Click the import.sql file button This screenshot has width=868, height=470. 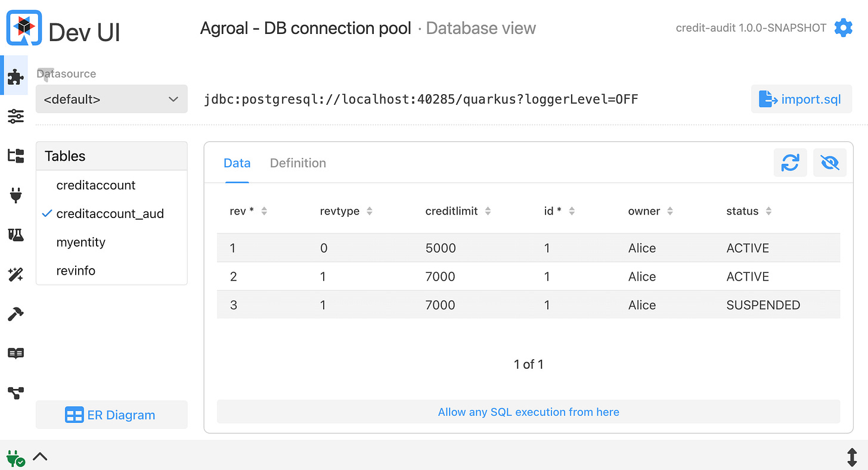[801, 99]
